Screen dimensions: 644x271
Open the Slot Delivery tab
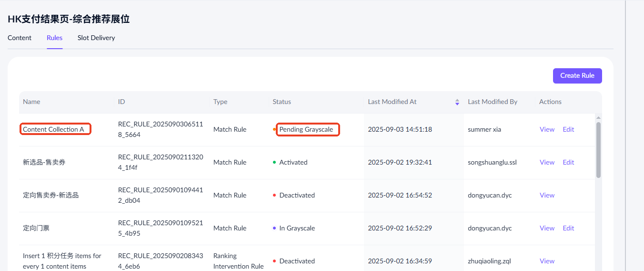[x=96, y=38]
